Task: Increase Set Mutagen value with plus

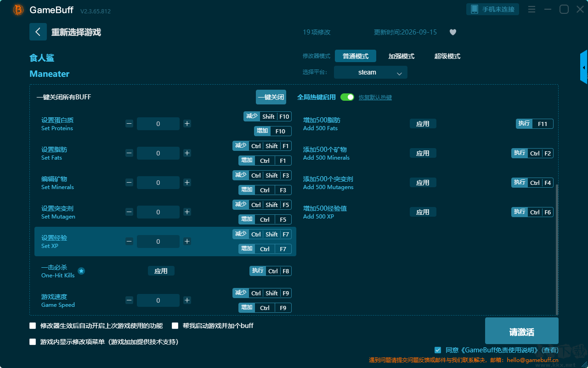Action: coord(187,212)
